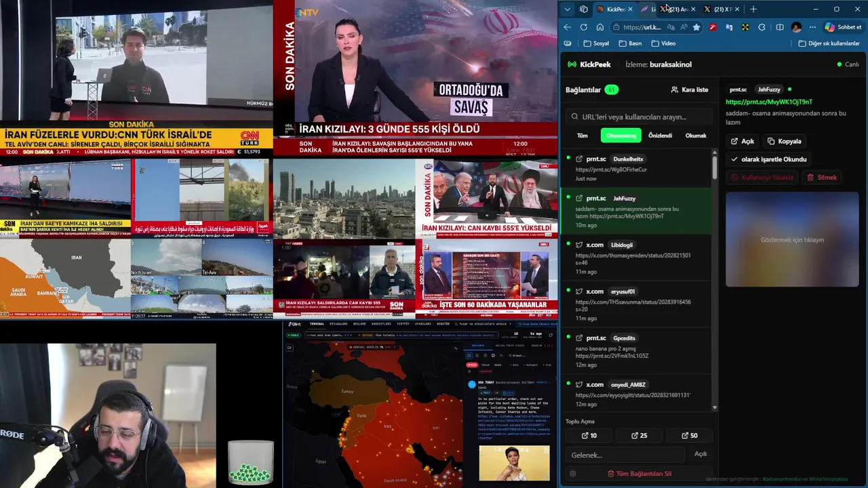Reload the page in browser
The width and height of the screenshot is (868, 488).
[583, 27]
